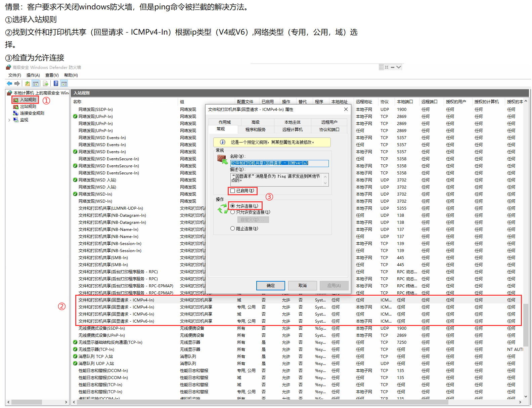The image size is (532, 408).
Task: Select the 阻止连接(B) radio button
Action: pyautogui.click(x=232, y=229)
